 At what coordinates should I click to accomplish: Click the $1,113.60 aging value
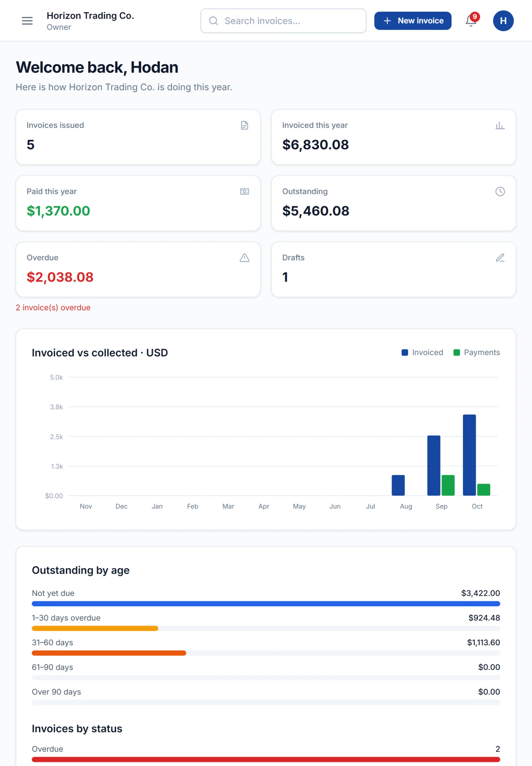(483, 642)
